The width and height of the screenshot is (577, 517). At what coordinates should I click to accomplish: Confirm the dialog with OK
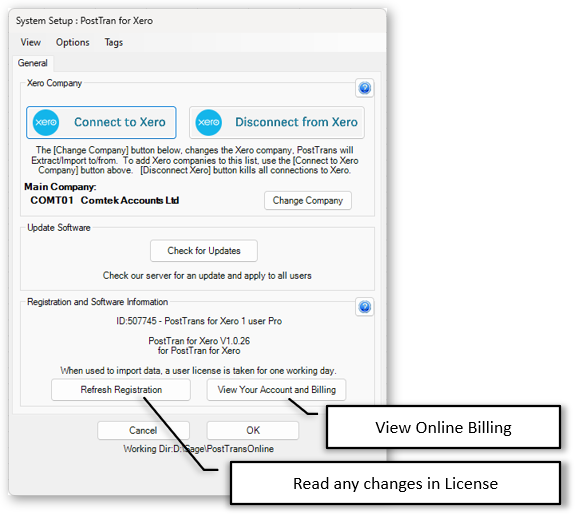[x=253, y=431]
